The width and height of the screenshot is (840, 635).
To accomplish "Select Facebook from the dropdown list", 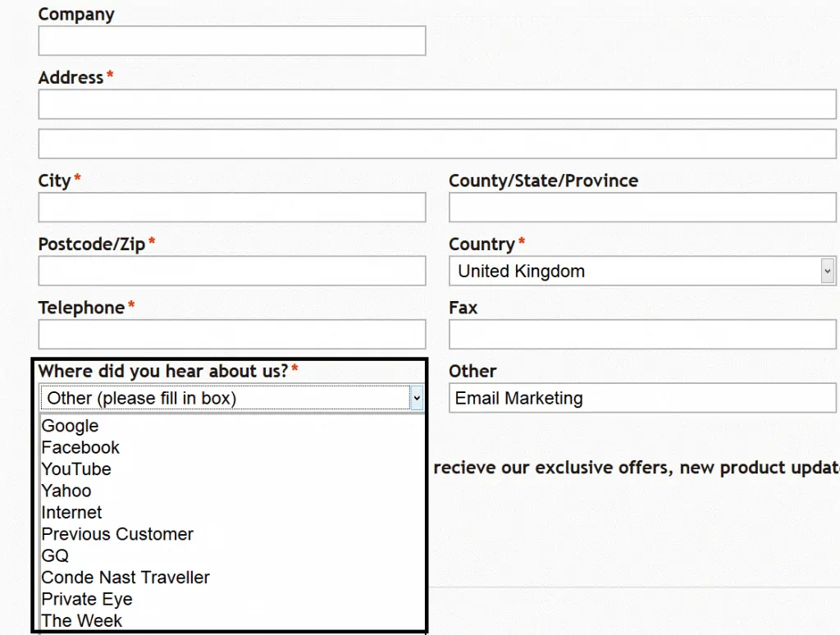I will click(x=80, y=447).
